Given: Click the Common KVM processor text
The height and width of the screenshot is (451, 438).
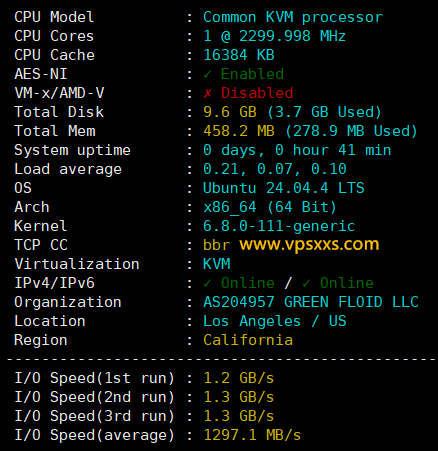Looking at the screenshot, I should click(x=293, y=17).
